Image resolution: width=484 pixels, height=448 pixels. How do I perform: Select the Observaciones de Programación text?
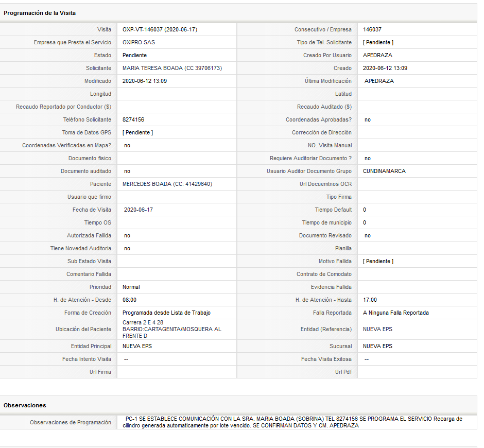pos(292,422)
